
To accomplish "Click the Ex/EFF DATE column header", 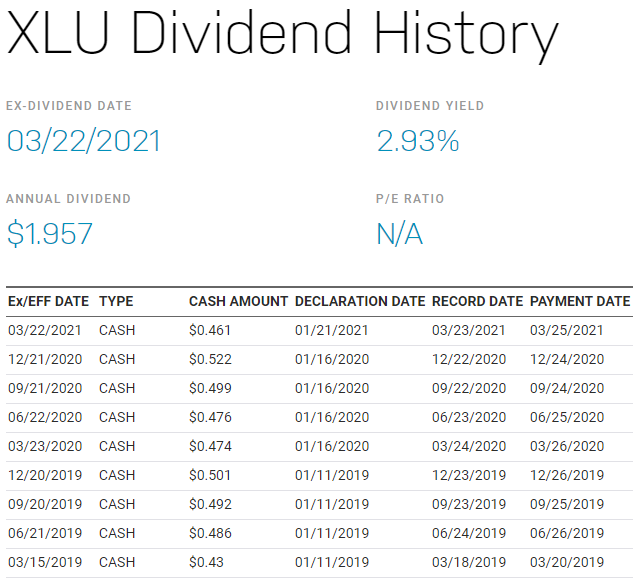I will (49, 301).
